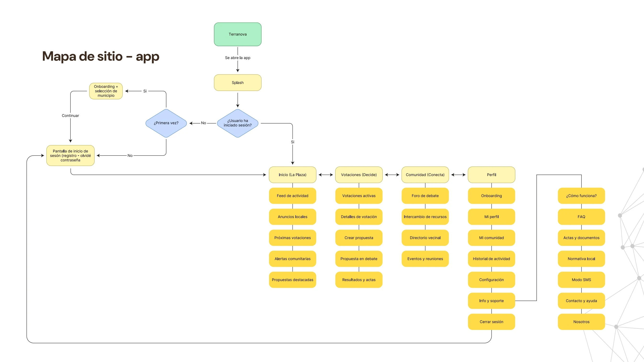644x362 pixels.
Task: Select the Intercambio de recursos box
Action: pyautogui.click(x=425, y=217)
